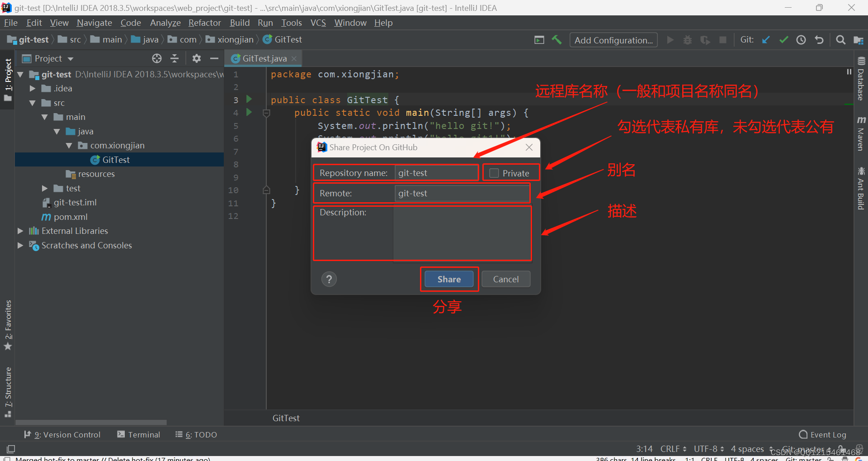Open Project panel settings gear
Image resolution: width=868 pixels, height=461 pixels.
pos(196,58)
